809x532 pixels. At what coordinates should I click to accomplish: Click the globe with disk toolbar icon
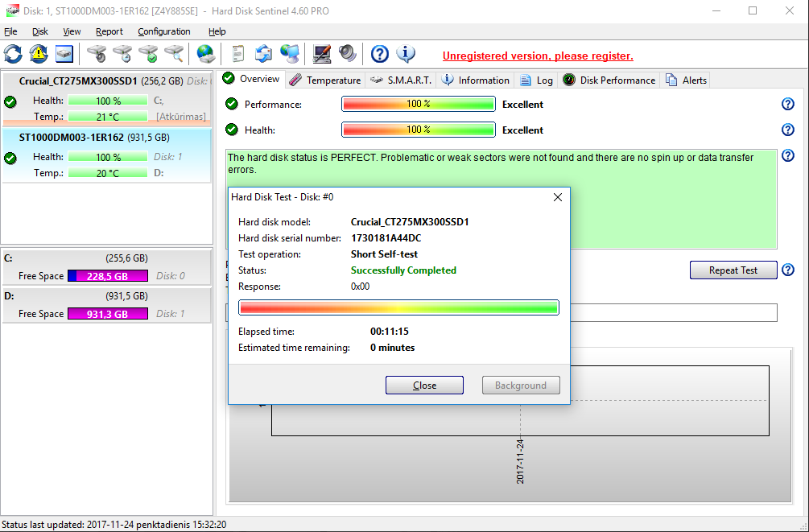pyautogui.click(x=206, y=54)
